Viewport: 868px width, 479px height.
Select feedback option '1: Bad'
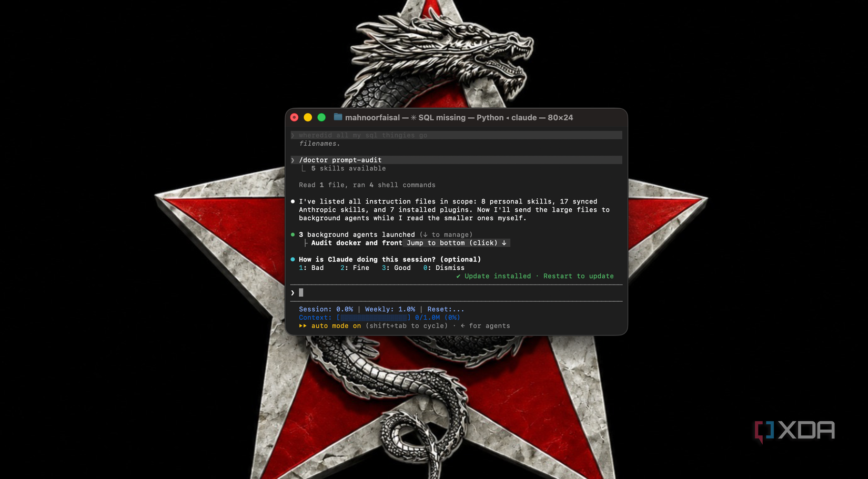tap(311, 268)
